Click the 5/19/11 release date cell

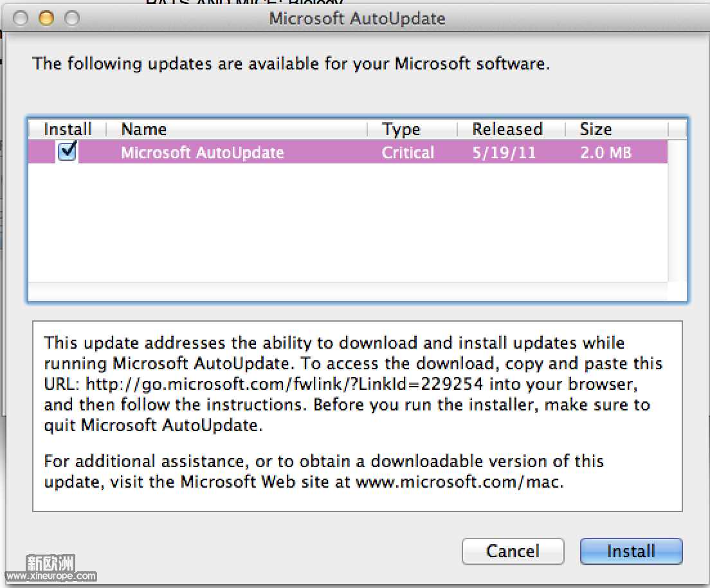click(x=504, y=152)
